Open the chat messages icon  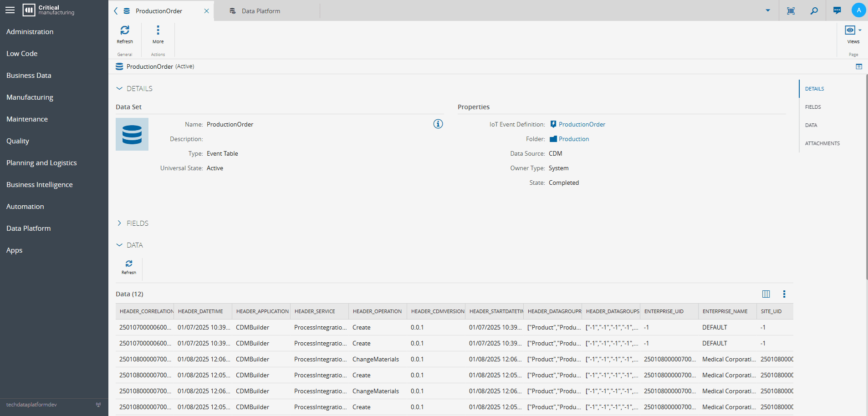[x=837, y=10]
